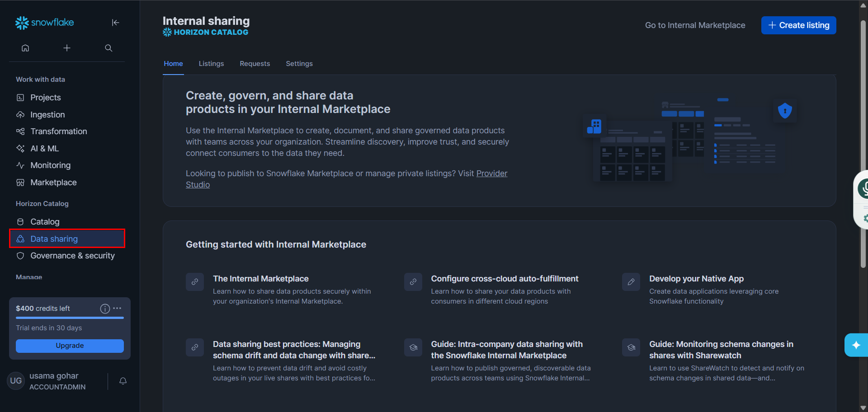
Task: Open Transformation in the sidebar
Action: coord(67,131)
